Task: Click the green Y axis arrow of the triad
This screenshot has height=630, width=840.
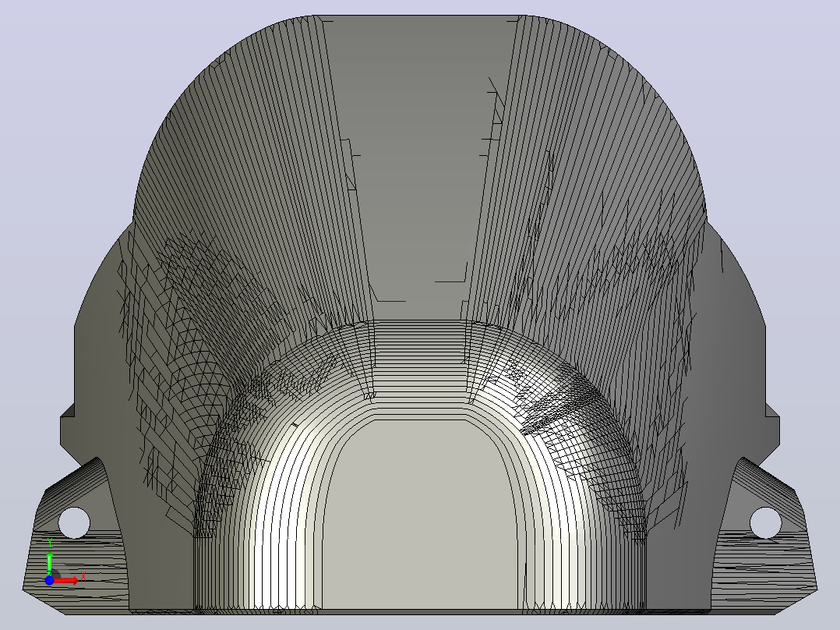Action: coord(49,564)
